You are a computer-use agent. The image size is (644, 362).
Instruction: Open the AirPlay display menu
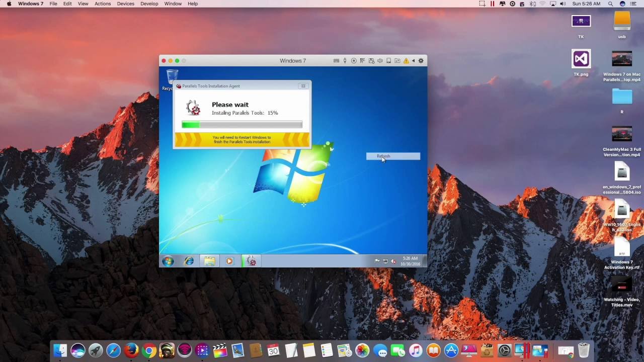click(x=553, y=4)
